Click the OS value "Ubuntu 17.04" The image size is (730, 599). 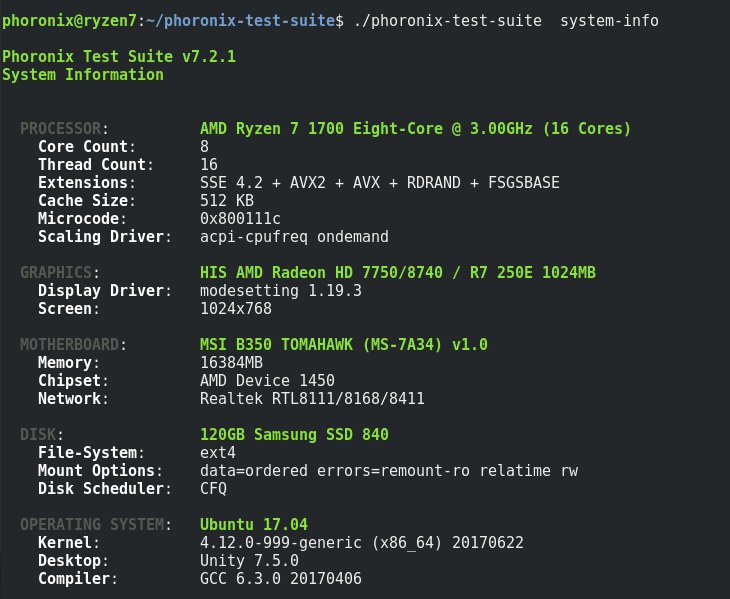click(254, 525)
